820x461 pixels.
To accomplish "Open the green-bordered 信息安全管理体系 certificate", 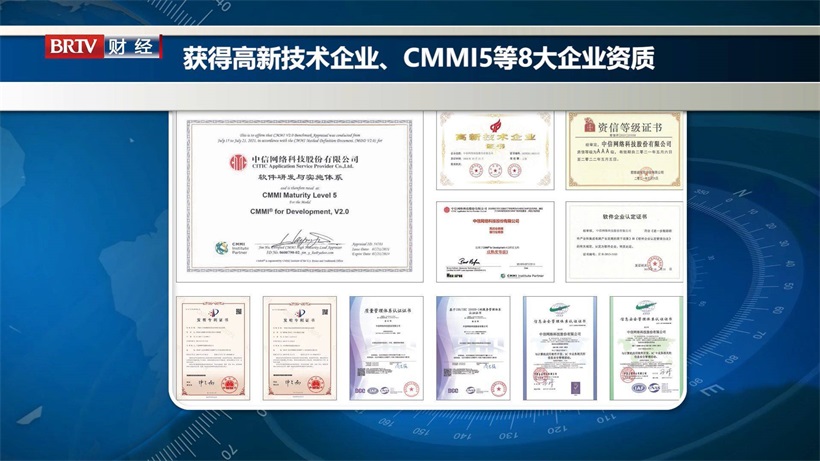I will click(646, 348).
